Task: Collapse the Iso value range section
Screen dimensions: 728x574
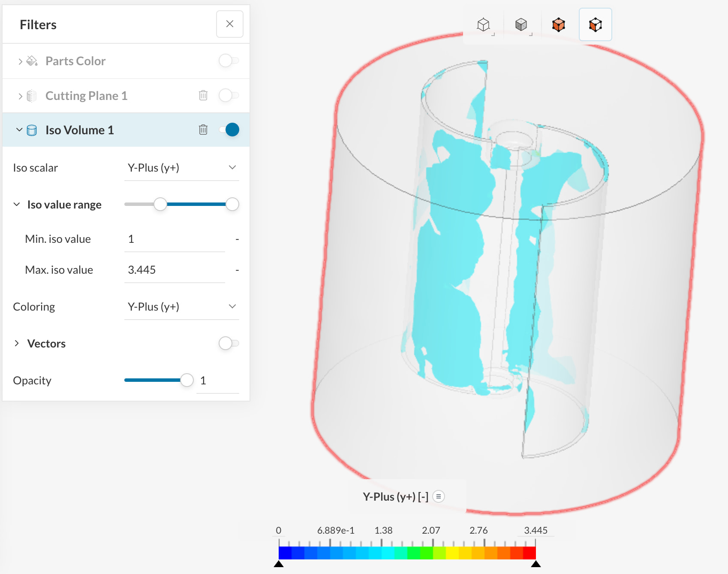Action: point(17,204)
